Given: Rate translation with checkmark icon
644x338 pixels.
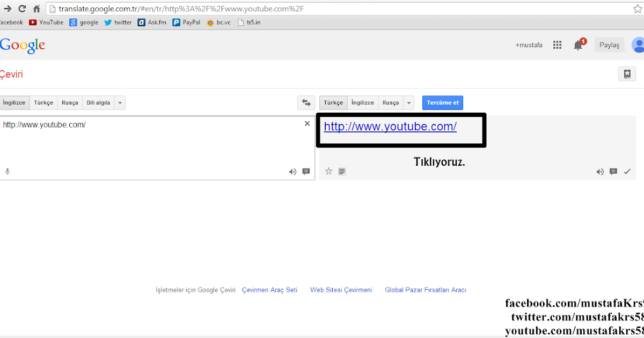Looking at the screenshot, I should [627, 172].
